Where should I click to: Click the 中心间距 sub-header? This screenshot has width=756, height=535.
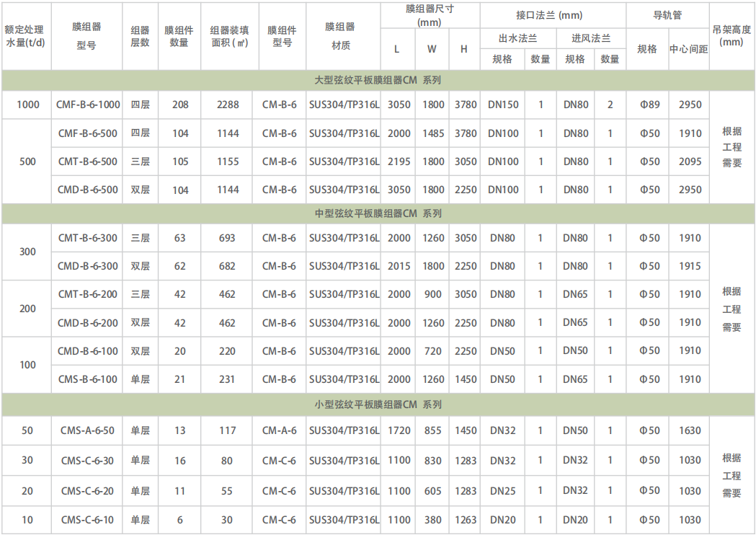coord(688,50)
